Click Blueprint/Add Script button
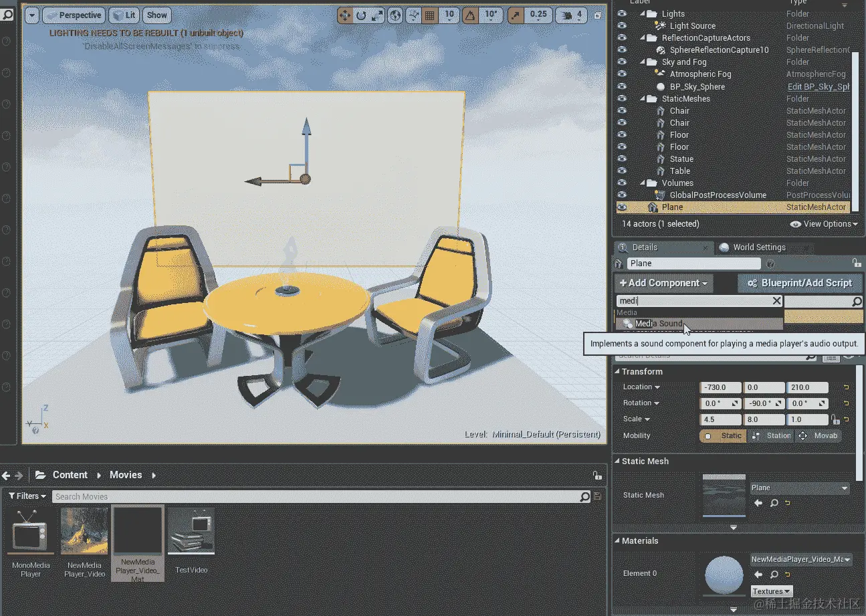This screenshot has width=866, height=616. [x=800, y=283]
